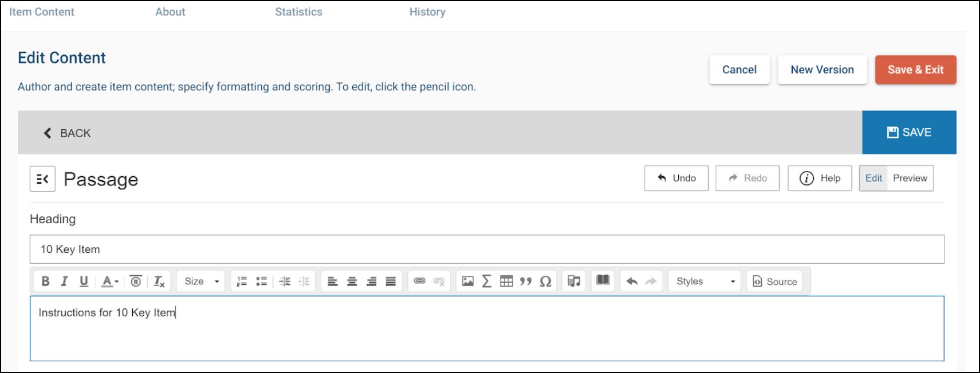
Task: Switch to the Statistics tab
Action: coord(298,12)
